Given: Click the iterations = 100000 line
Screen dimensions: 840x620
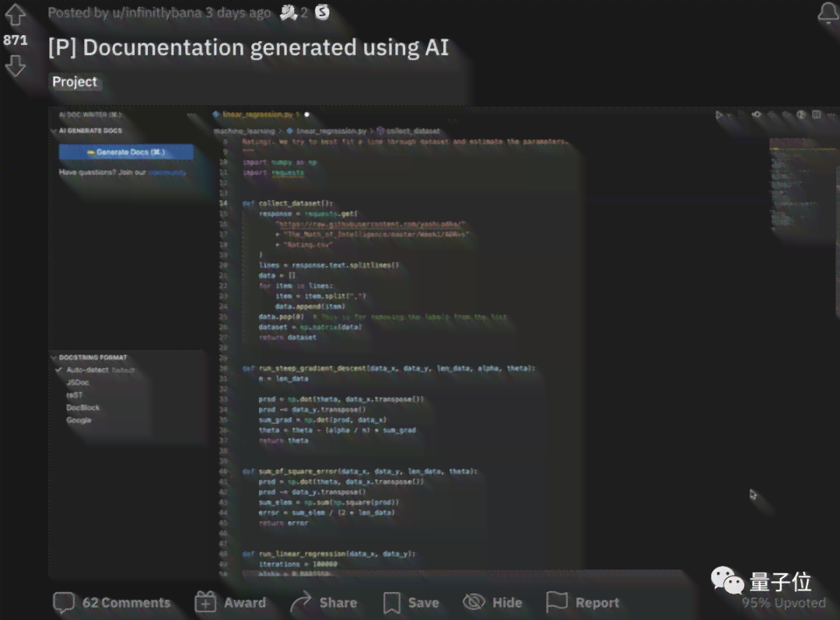Looking at the screenshot, I should point(298,564).
